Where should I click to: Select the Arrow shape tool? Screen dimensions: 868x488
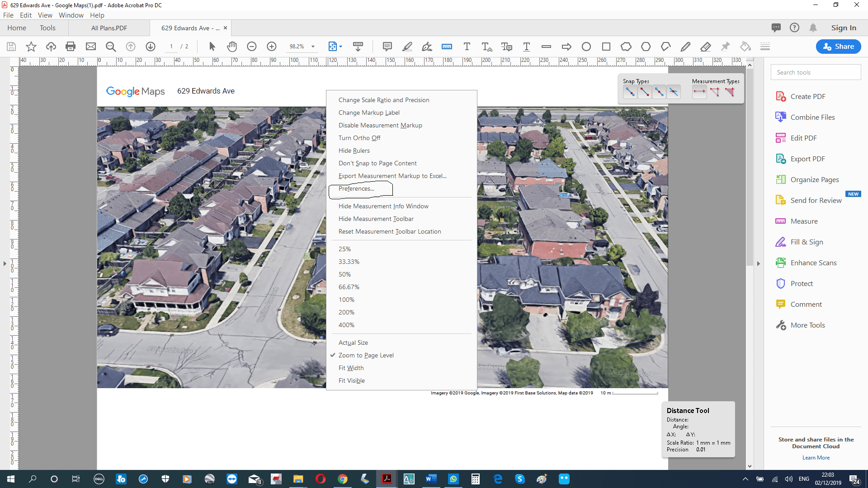[x=566, y=46]
